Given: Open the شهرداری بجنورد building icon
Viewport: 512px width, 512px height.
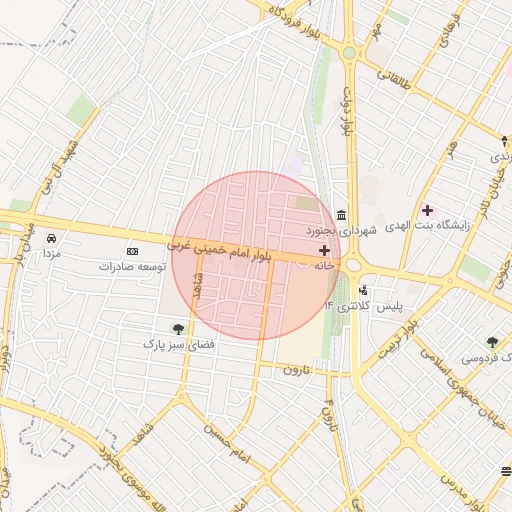Looking at the screenshot, I should coord(341,215).
